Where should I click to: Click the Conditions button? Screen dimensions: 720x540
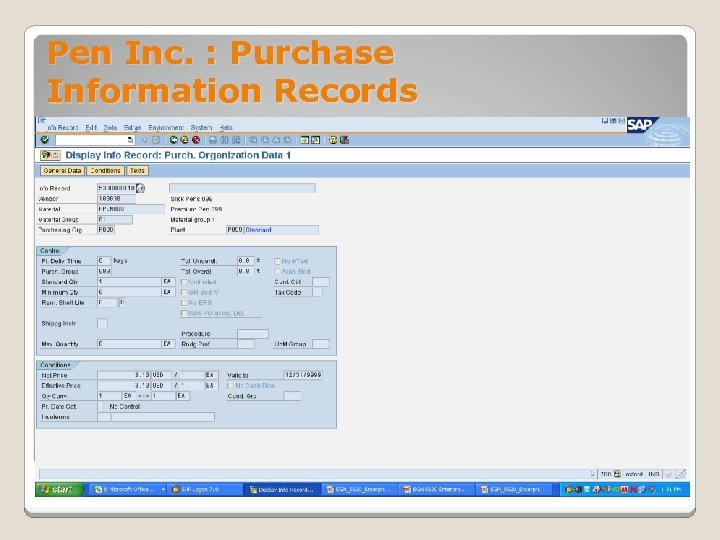[x=106, y=171]
